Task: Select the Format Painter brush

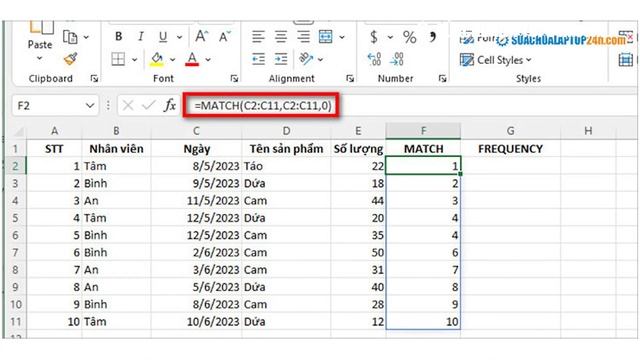Action: click(71, 59)
